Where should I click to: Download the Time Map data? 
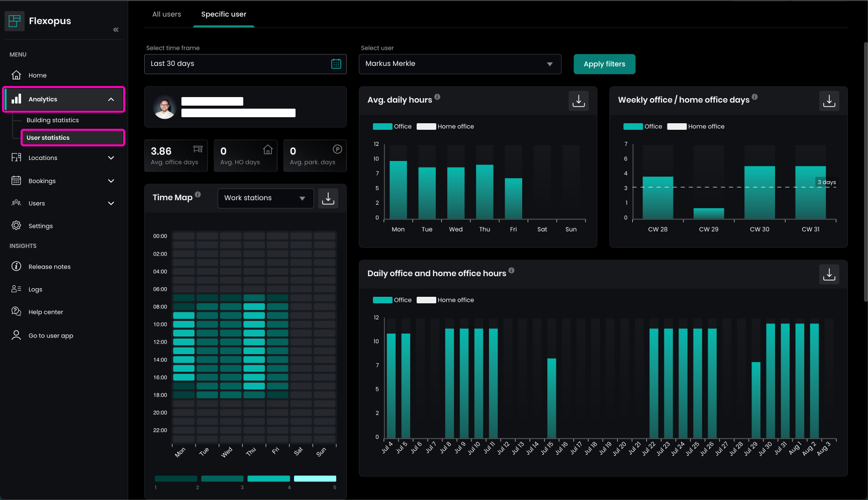328,198
